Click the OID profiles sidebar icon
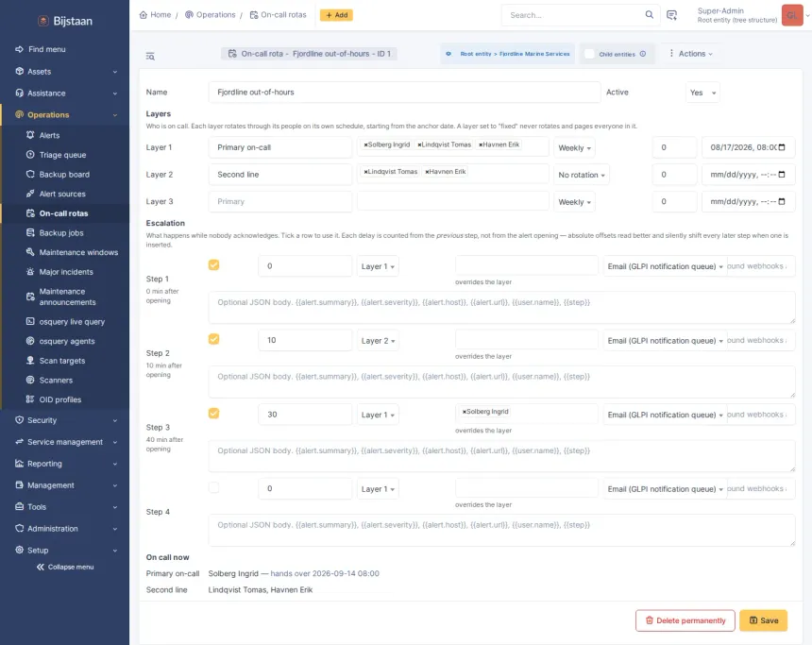 pos(30,399)
